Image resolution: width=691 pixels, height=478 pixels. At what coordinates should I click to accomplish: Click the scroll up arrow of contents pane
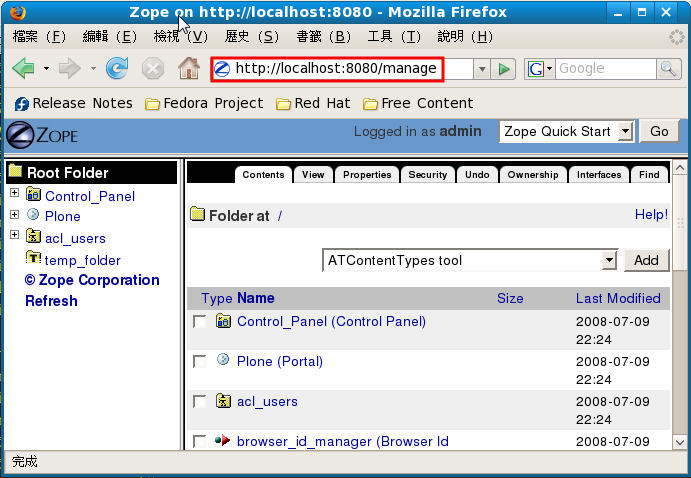[x=680, y=168]
